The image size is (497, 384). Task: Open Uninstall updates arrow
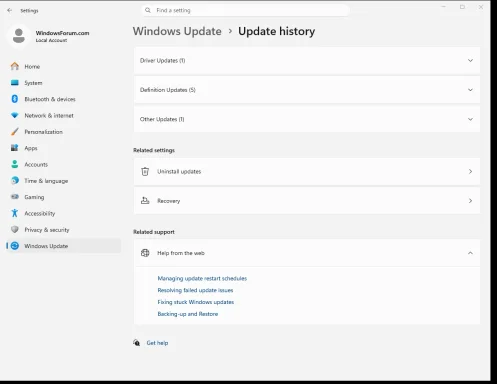(470, 171)
